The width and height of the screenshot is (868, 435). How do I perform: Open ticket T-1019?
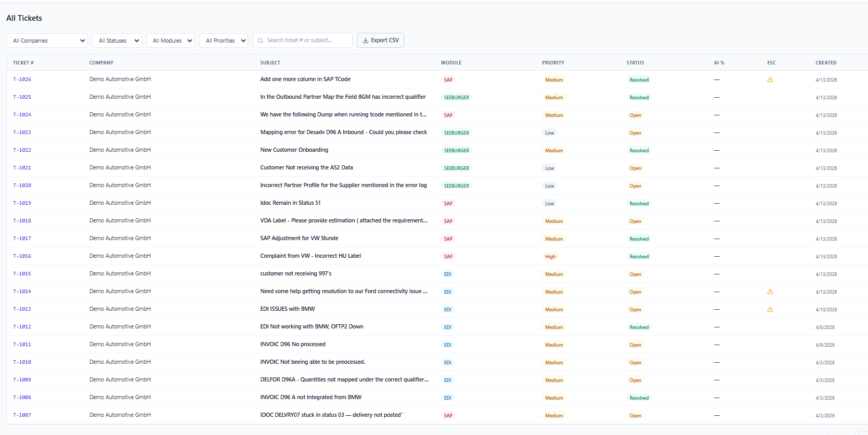pos(22,203)
